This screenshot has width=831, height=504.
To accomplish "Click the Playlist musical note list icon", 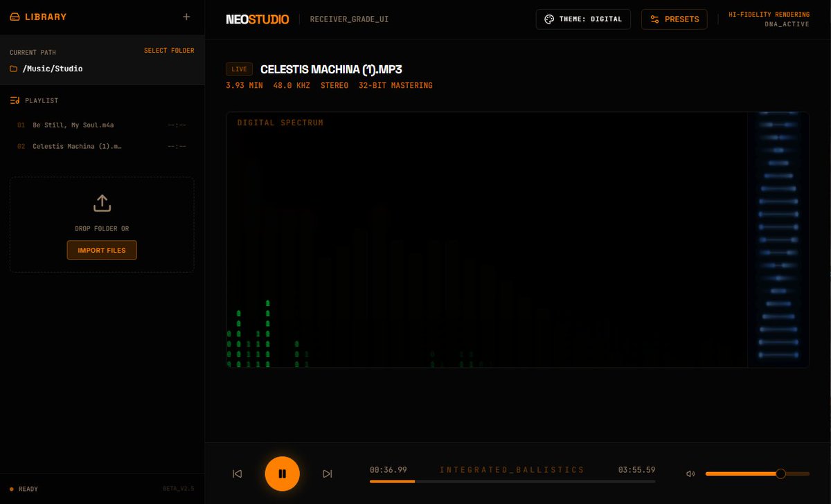I will click(14, 100).
